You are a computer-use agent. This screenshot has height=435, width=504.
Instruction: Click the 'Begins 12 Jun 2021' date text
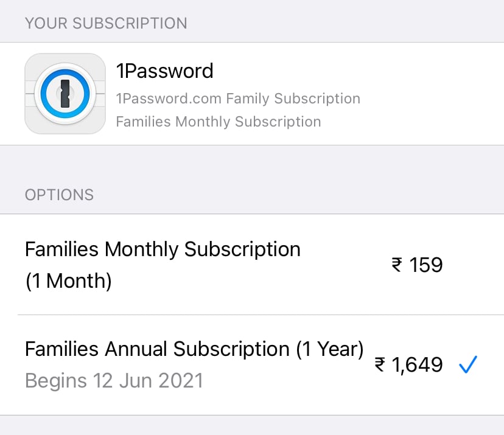click(x=113, y=381)
